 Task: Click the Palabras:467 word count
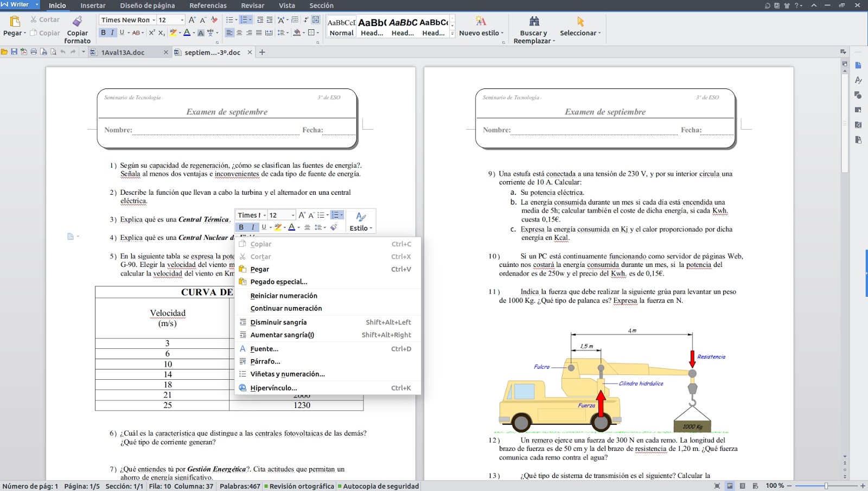point(240,486)
